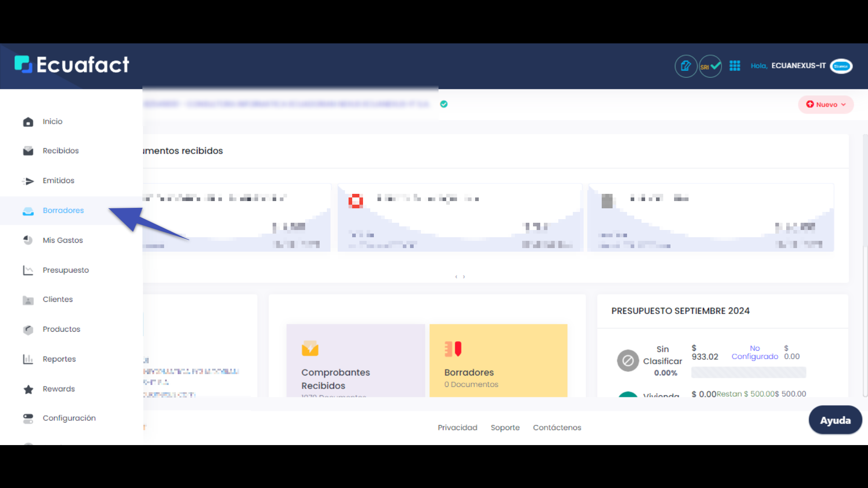Open the edit signature icon in header
868x488 pixels.
pos(685,66)
